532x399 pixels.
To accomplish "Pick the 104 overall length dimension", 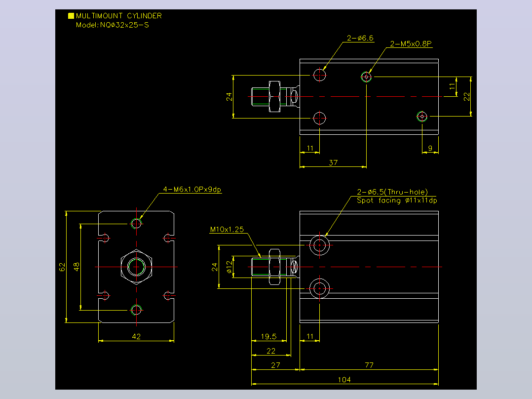I will click(x=344, y=380).
